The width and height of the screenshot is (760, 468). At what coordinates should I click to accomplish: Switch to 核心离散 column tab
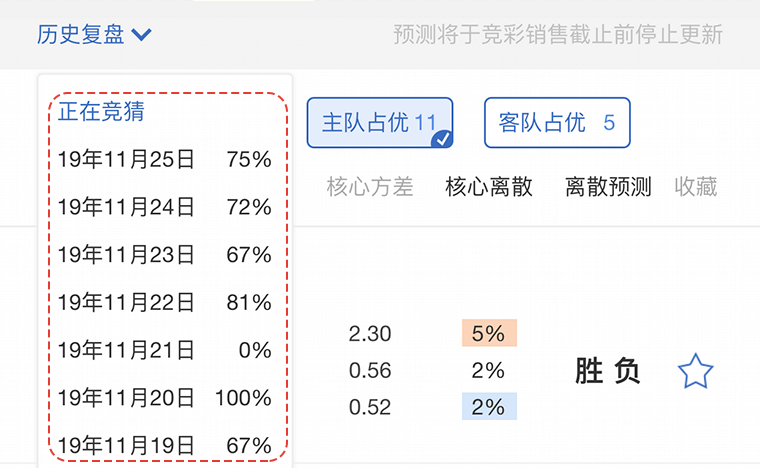(x=489, y=187)
